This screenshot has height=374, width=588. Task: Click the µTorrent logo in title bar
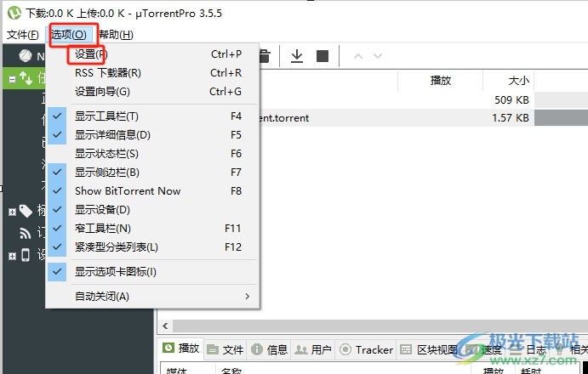[14, 13]
